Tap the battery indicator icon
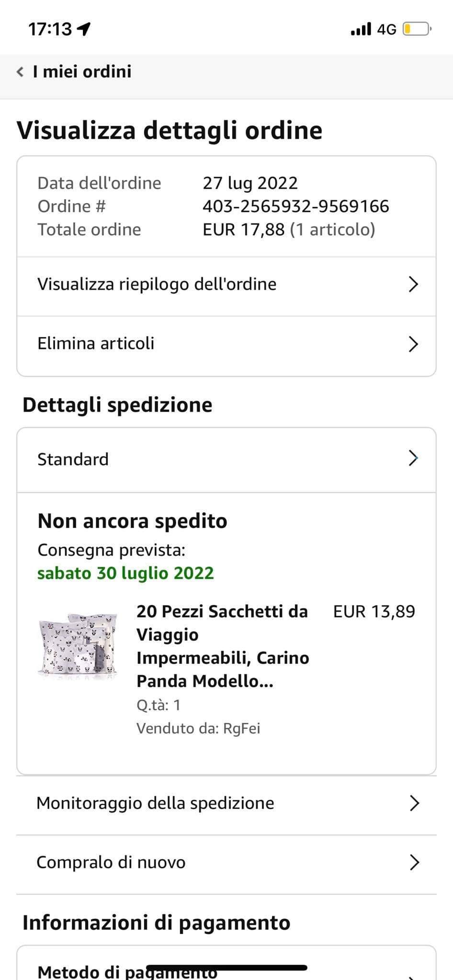This screenshot has width=453, height=980. (416, 29)
